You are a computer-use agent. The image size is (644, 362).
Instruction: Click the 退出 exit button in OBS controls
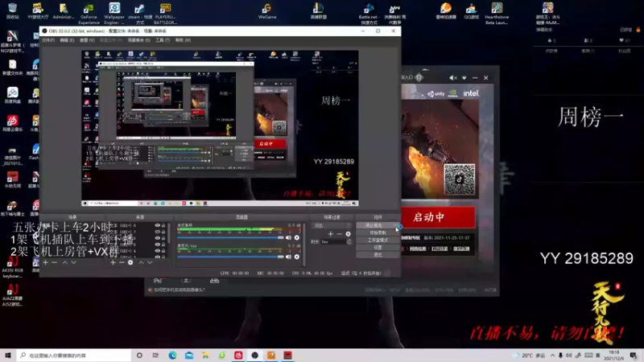click(378, 255)
